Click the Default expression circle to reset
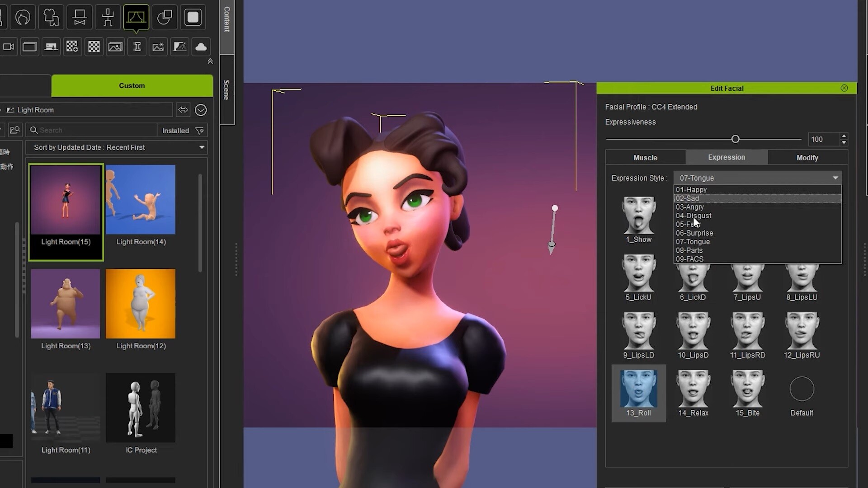The width and height of the screenshot is (868, 488). [x=801, y=389]
